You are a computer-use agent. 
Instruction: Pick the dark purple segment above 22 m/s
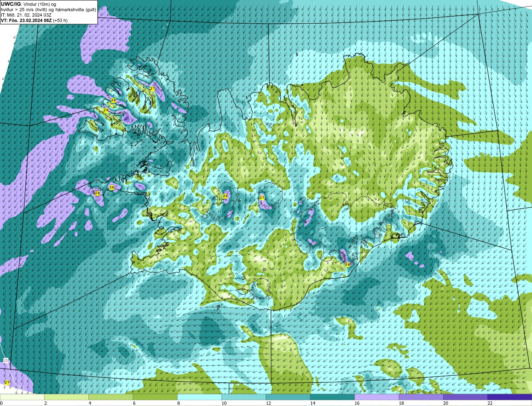pos(510,397)
